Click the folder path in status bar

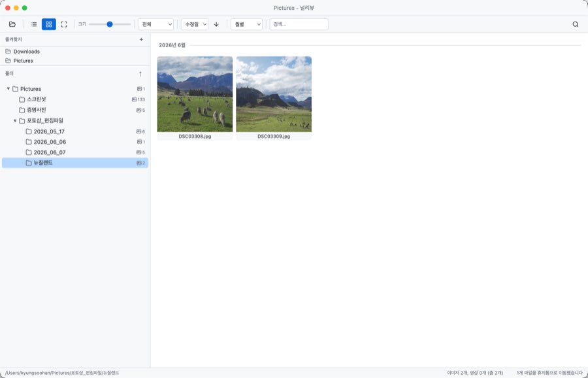pyautogui.click(x=62, y=373)
